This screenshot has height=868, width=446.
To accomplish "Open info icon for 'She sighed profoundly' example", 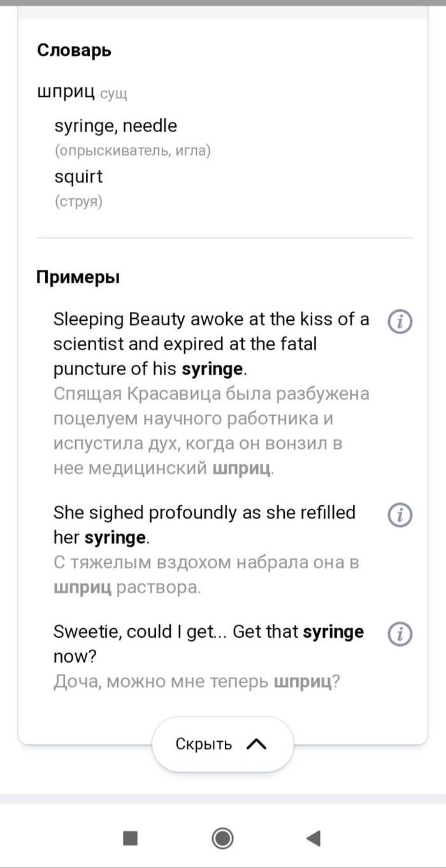I will click(400, 515).
